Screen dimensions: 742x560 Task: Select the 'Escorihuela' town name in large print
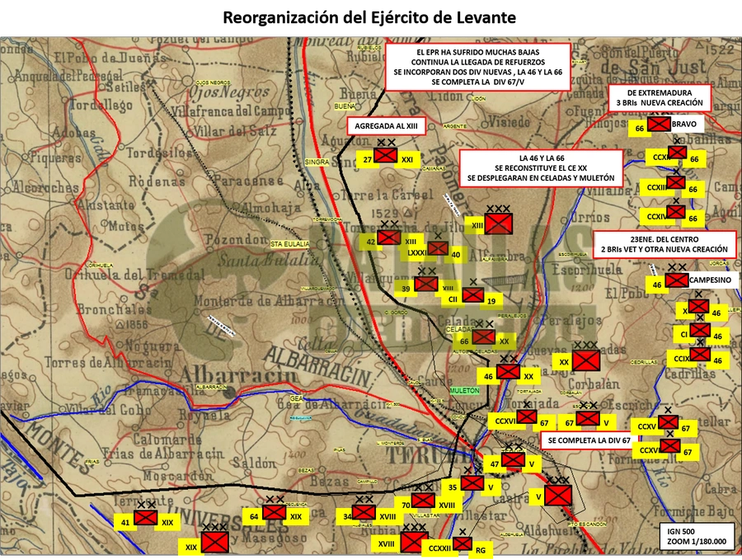click(x=587, y=270)
